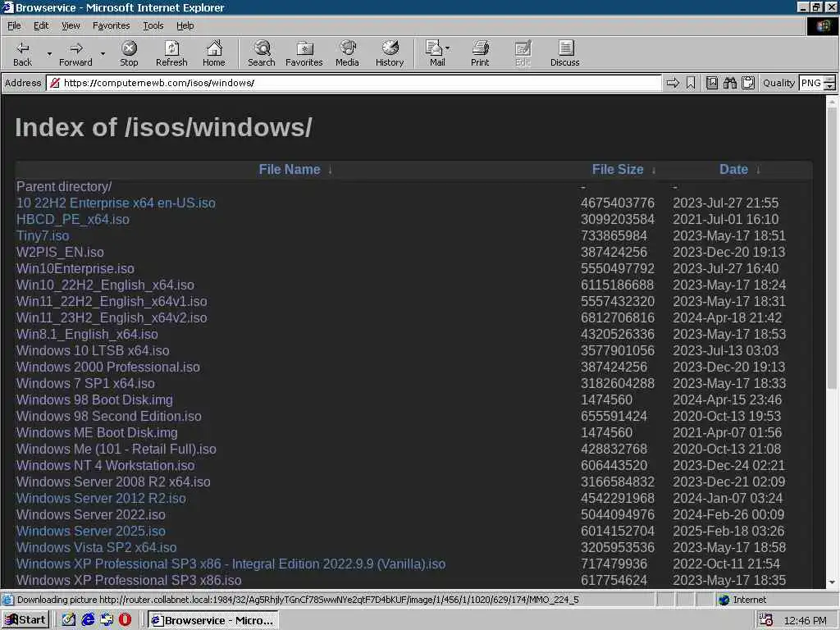
Task: Click Windows XP Integral Edition iso link
Action: point(231,564)
